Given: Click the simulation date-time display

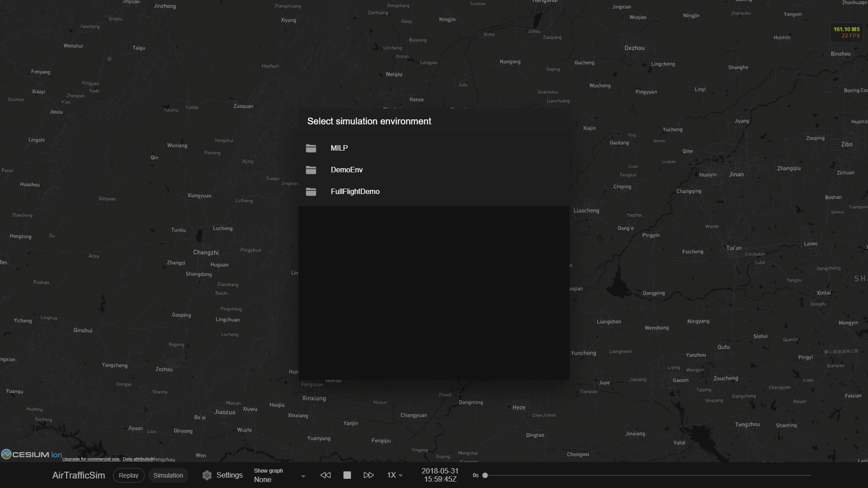Looking at the screenshot, I should 440,475.
